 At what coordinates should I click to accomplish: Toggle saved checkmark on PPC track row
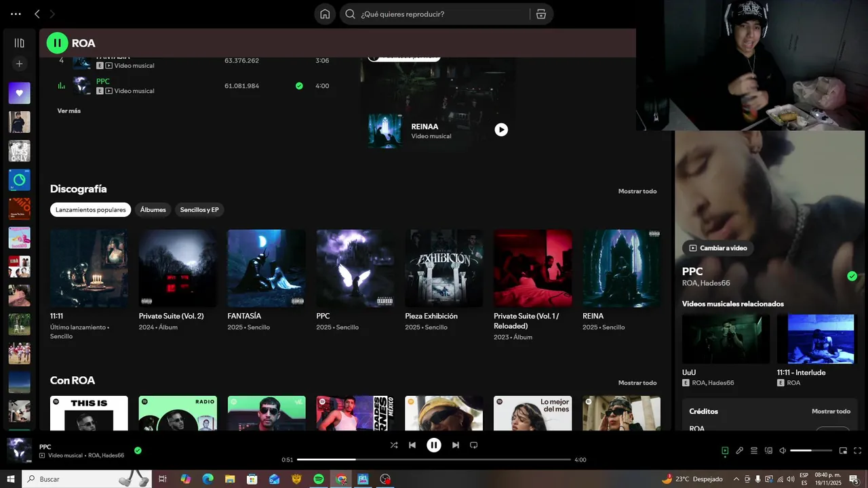pyautogui.click(x=299, y=86)
